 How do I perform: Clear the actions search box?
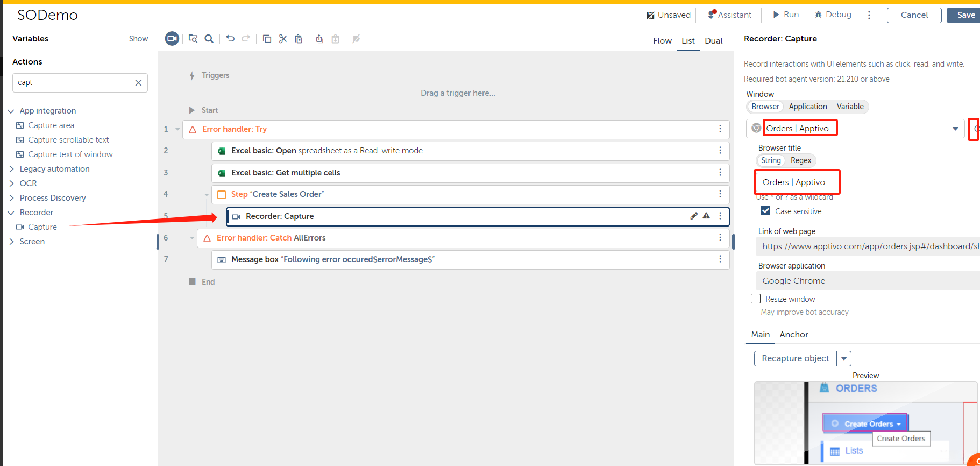(x=138, y=83)
